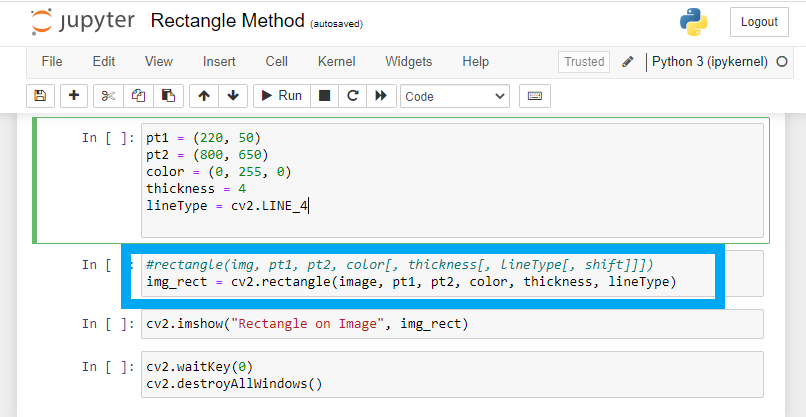The height and width of the screenshot is (417, 806).
Task: Click the Run button
Action: coord(282,96)
